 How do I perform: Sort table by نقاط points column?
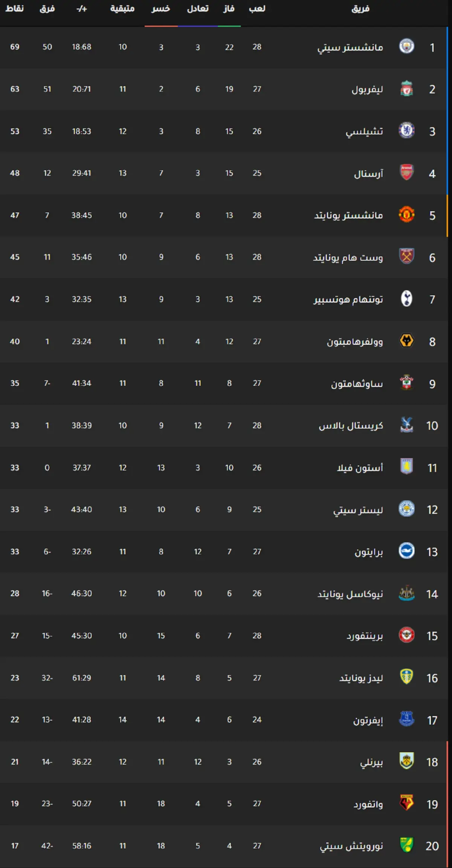click(15, 9)
